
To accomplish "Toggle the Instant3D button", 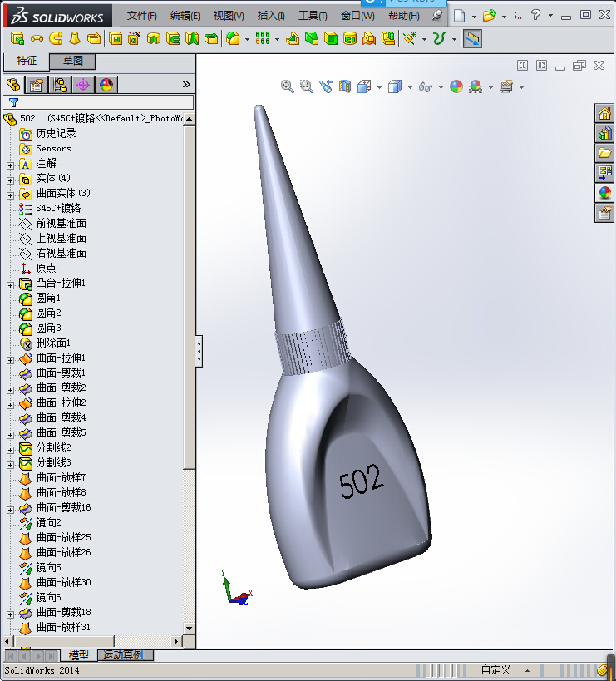I will click(472, 38).
